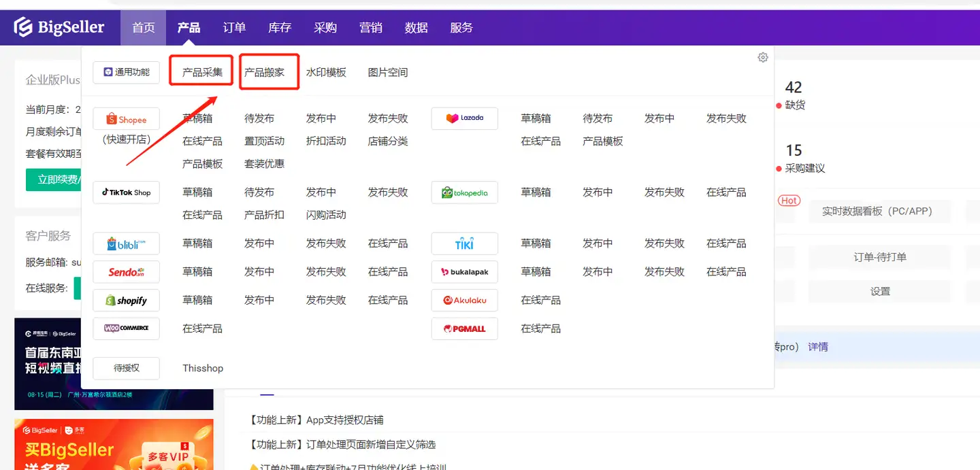Pick the WooCommerce platform logo
The width and height of the screenshot is (980, 470).
127,329
